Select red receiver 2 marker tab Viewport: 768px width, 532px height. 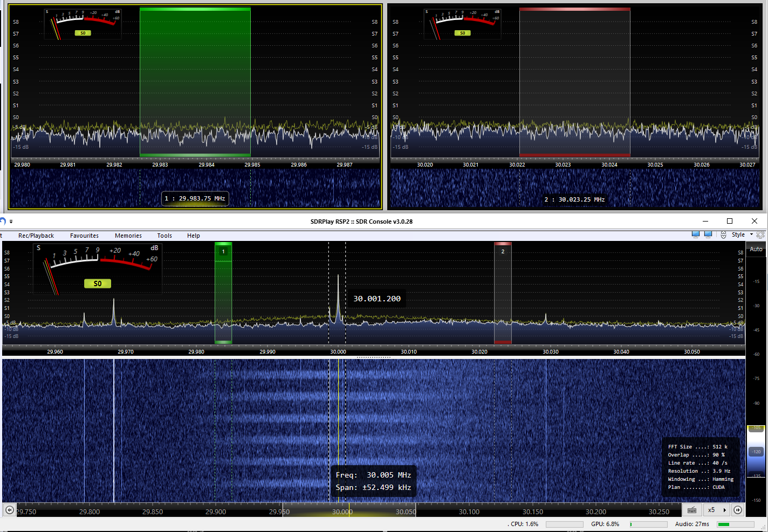pos(503,251)
